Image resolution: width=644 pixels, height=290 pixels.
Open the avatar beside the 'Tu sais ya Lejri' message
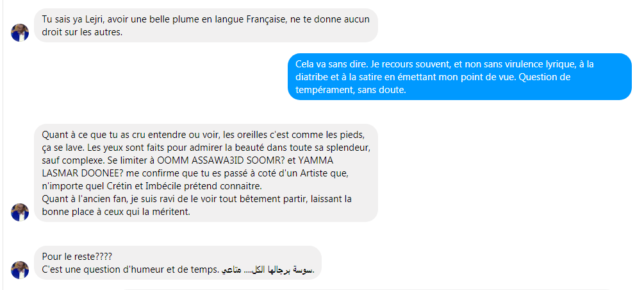pos(20,33)
